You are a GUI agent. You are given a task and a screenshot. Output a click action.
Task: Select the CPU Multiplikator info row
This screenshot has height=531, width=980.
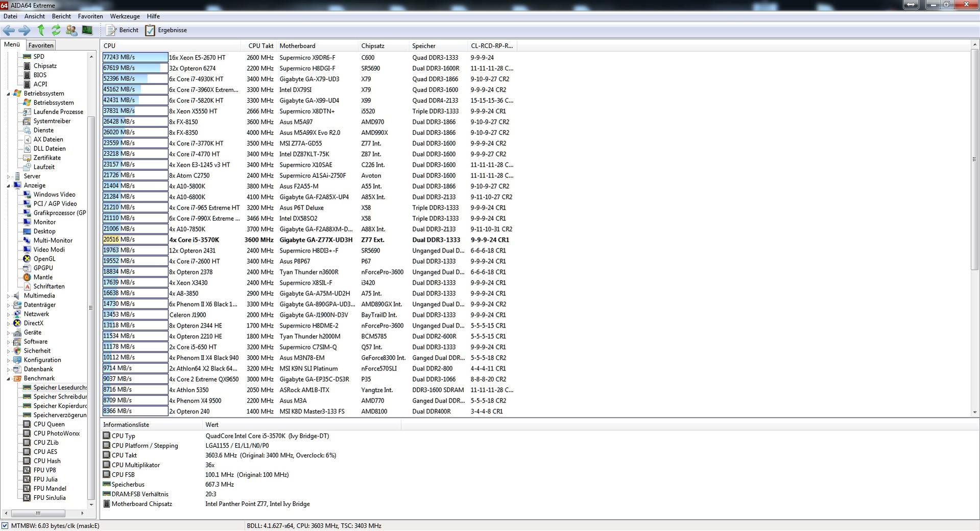click(x=252, y=466)
